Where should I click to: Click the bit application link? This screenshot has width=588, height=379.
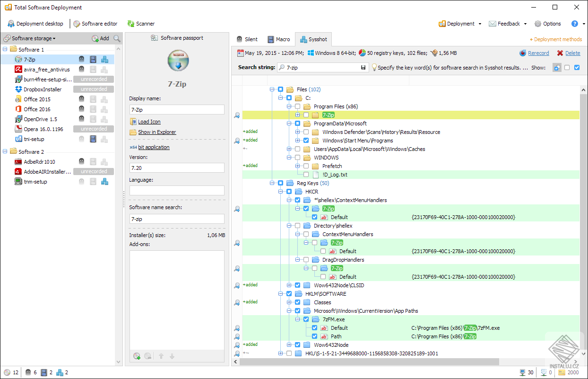[154, 147]
